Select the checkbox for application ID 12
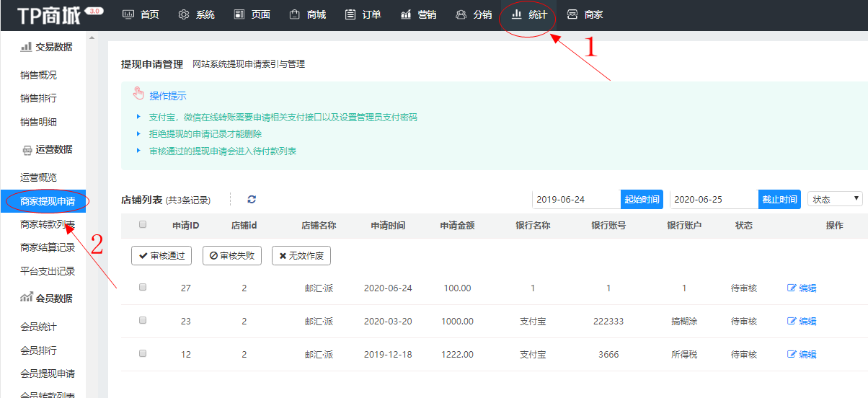This screenshot has height=398, width=868. [x=143, y=353]
